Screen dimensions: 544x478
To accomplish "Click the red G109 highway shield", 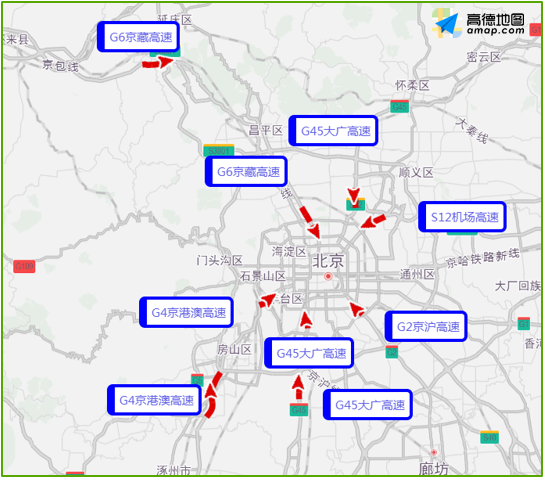I will pyautogui.click(x=24, y=266).
